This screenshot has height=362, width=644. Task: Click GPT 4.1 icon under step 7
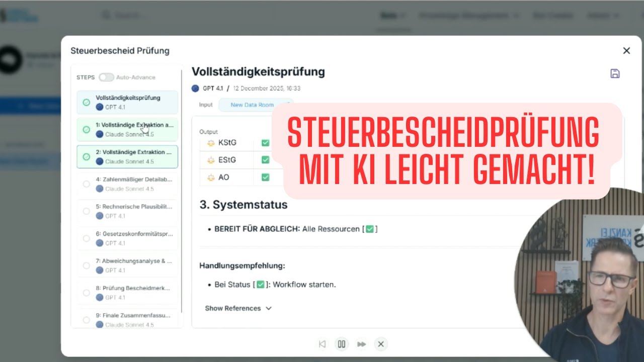(x=100, y=270)
